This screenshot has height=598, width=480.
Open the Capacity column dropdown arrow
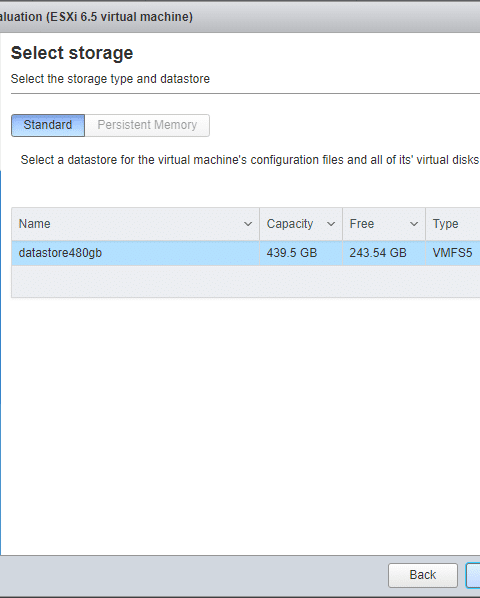coord(331,224)
